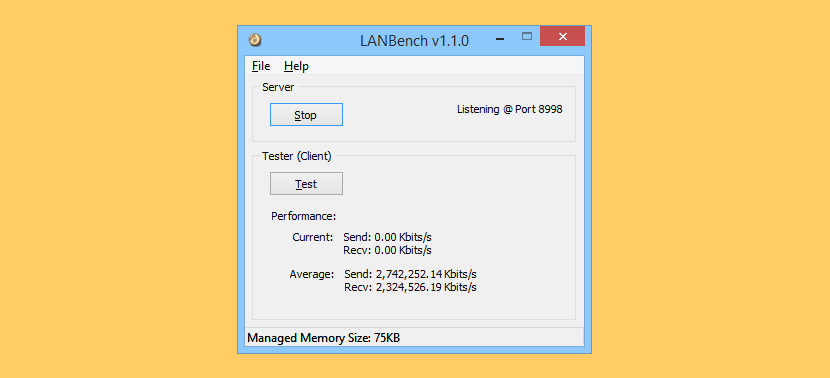The image size is (830, 378).
Task: Stop the listening server
Action: tap(306, 115)
